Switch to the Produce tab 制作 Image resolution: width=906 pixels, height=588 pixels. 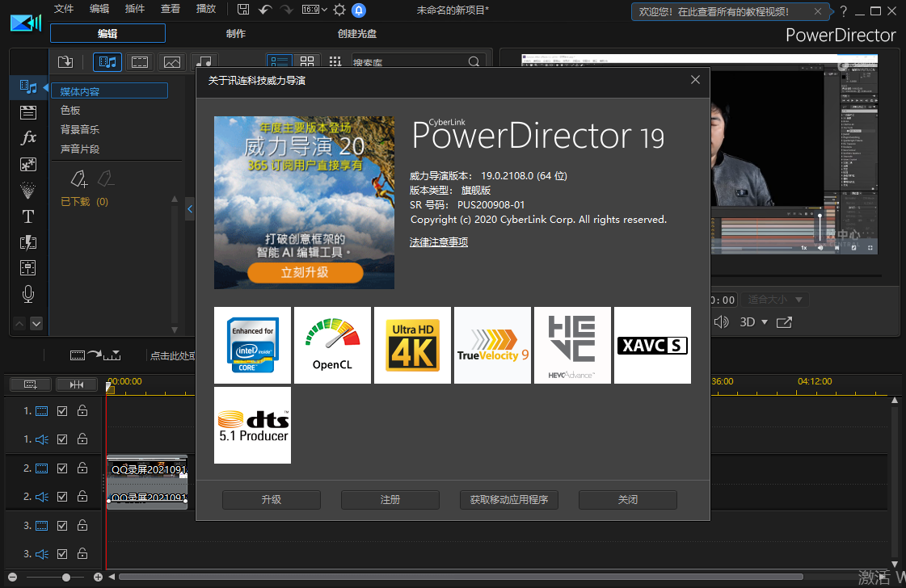coord(236,33)
